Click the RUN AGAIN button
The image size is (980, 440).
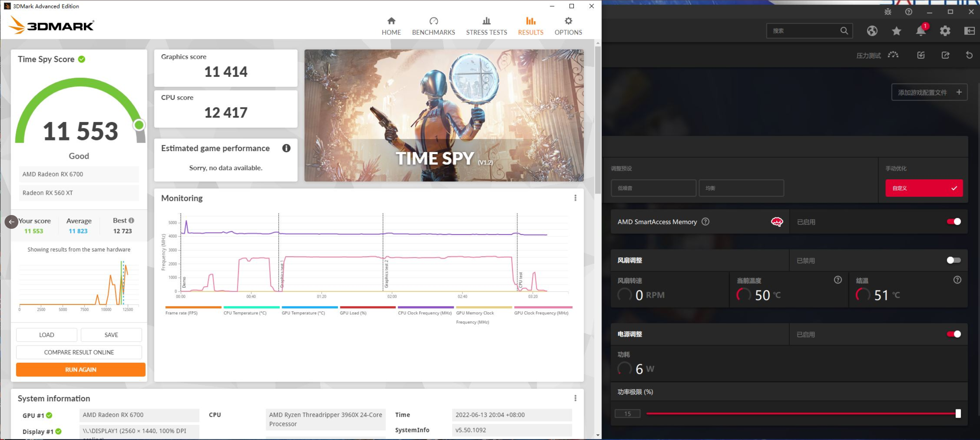coord(80,370)
